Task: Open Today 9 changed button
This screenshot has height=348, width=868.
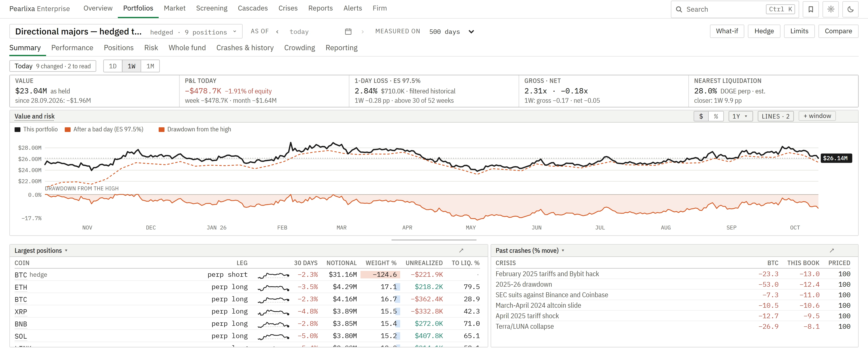Action: pos(52,66)
